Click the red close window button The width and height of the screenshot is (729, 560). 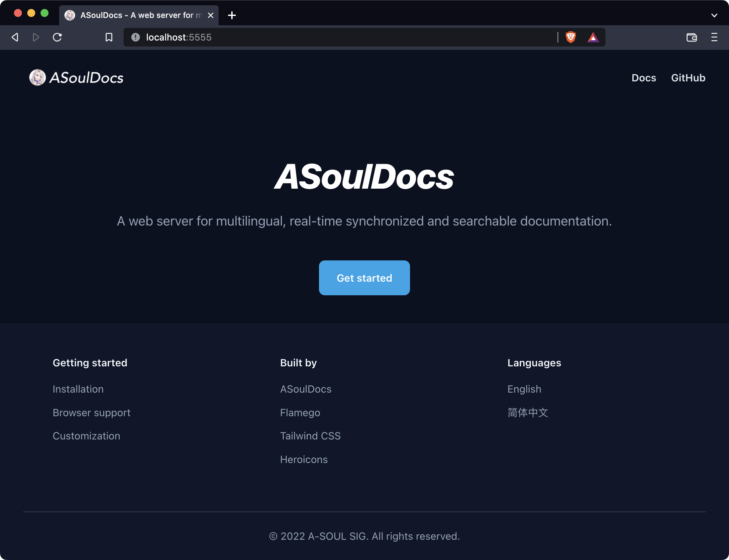point(18,13)
